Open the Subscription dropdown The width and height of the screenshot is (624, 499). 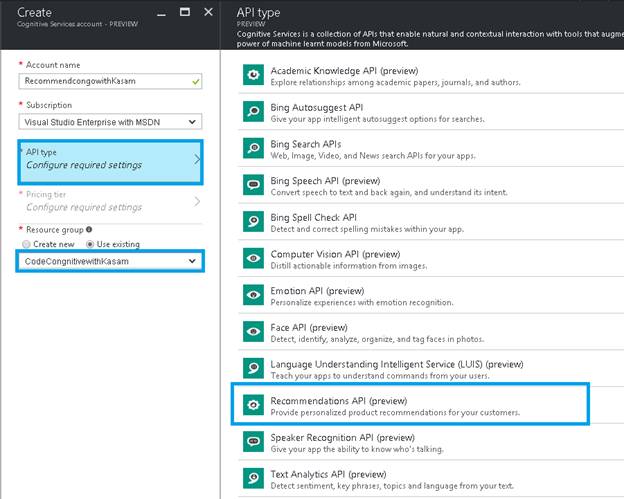(x=110, y=122)
